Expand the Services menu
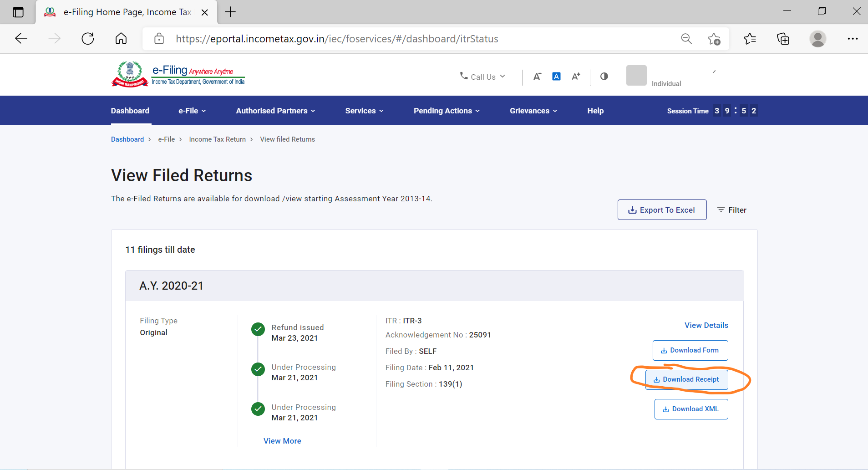The width and height of the screenshot is (868, 470). tap(364, 111)
